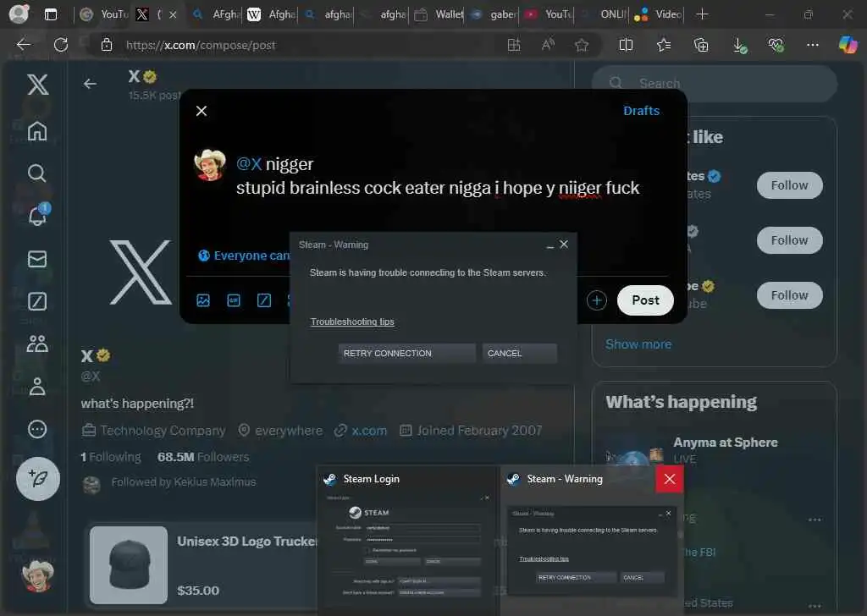Image resolution: width=867 pixels, height=616 pixels.
Task: Go back with profile header arrow
Action: (x=90, y=84)
